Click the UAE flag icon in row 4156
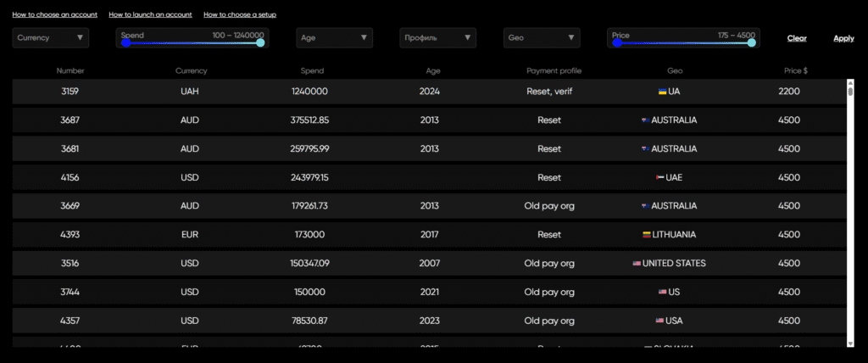Viewport: 868px width, 363px height. point(659,177)
